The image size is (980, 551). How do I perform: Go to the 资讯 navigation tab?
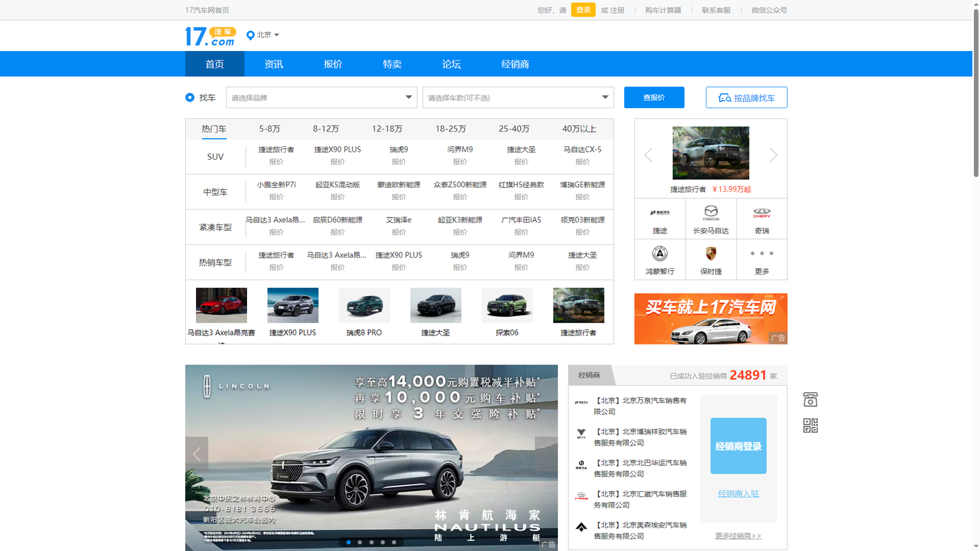pos(274,64)
